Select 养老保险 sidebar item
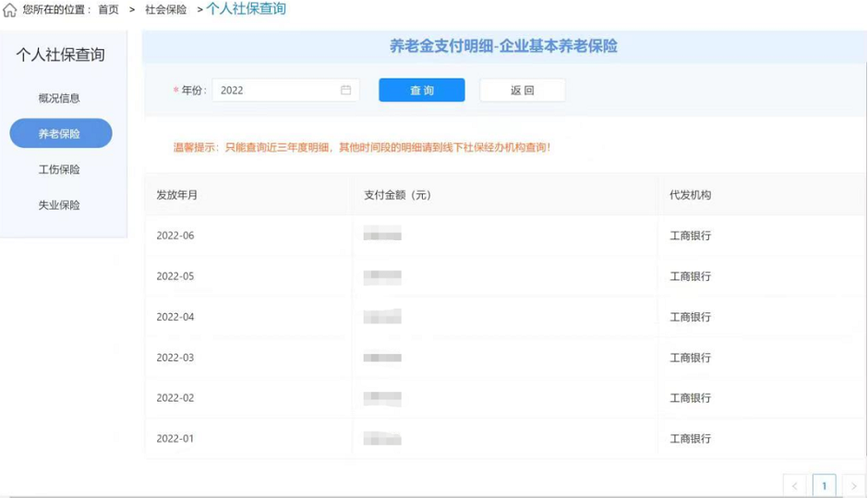Image resolution: width=868 pixels, height=498 pixels. (x=60, y=134)
